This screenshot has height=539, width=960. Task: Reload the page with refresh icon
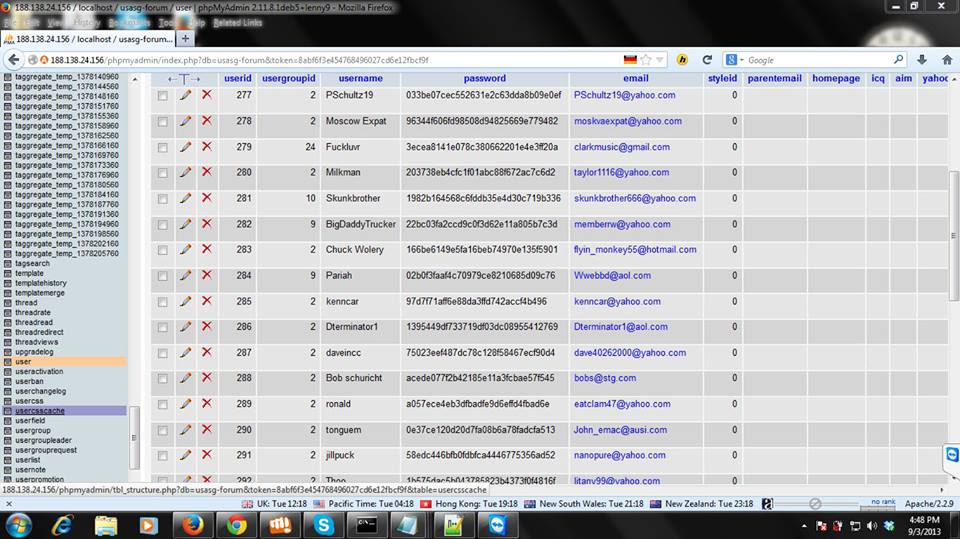click(707, 60)
